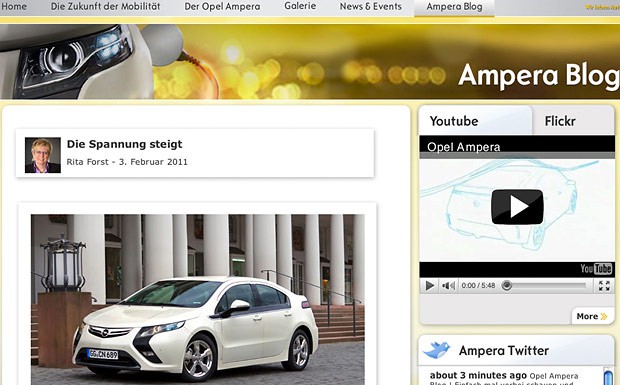Click the Twitter feed scrollbar
Image resolution: width=620 pixels, height=385 pixels.
[x=608, y=376]
